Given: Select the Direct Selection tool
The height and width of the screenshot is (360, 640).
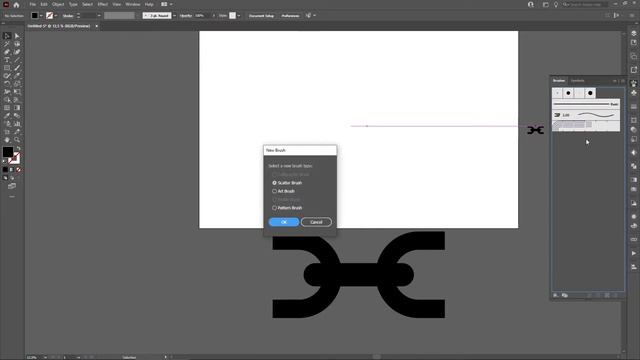Looking at the screenshot, I should 17,36.
